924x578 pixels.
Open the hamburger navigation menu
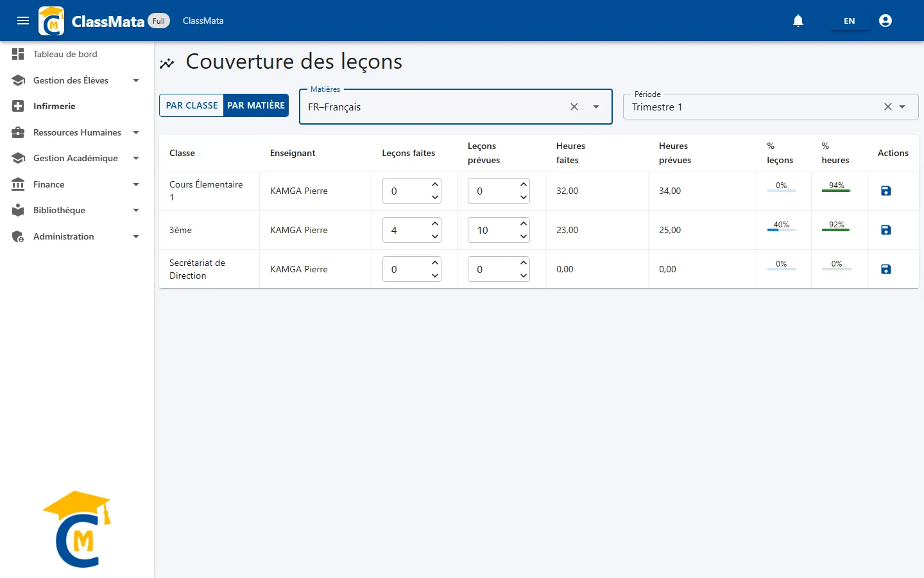coord(23,21)
